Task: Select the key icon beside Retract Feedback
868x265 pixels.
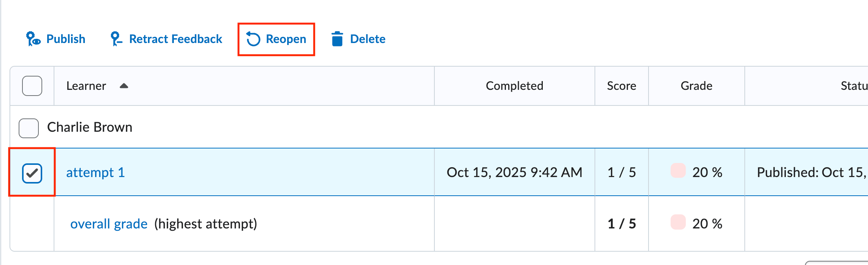Action: coord(115,38)
